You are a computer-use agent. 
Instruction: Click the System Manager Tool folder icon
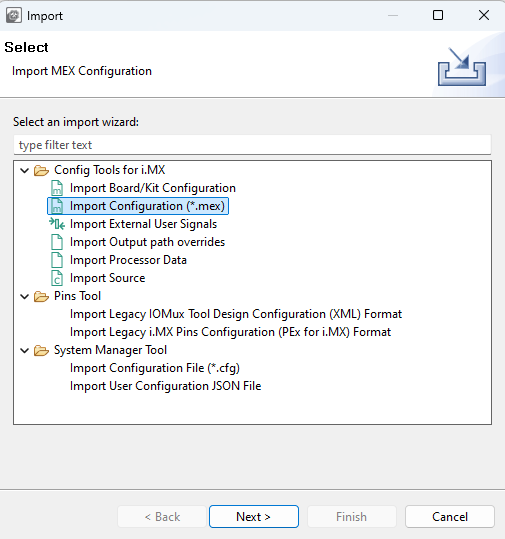point(41,350)
